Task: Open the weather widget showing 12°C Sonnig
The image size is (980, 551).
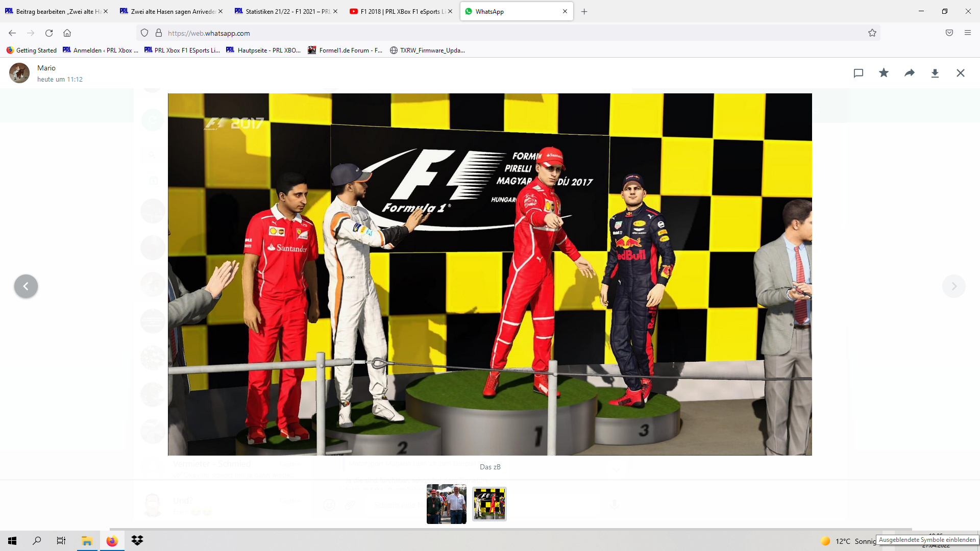Action: [x=848, y=541]
